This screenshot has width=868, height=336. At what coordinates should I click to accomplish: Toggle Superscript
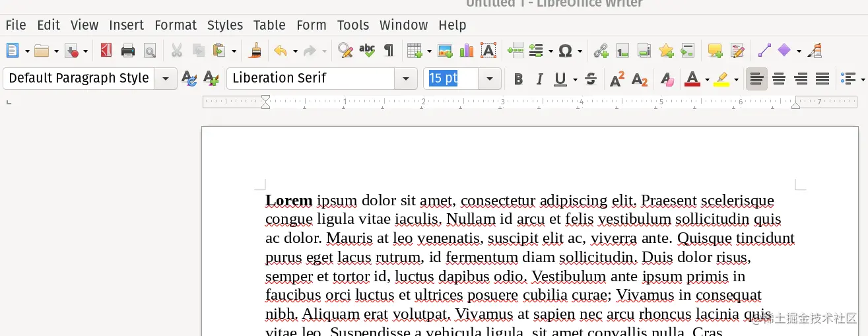coord(617,79)
